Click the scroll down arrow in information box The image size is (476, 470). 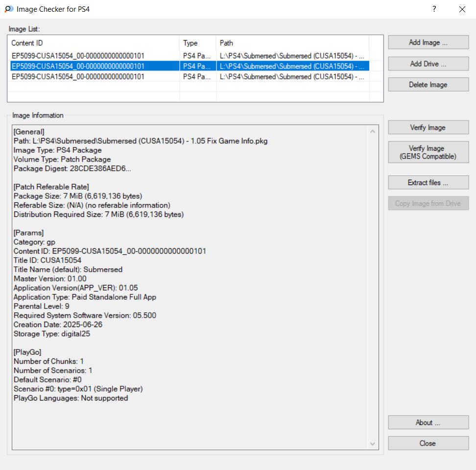[373, 444]
